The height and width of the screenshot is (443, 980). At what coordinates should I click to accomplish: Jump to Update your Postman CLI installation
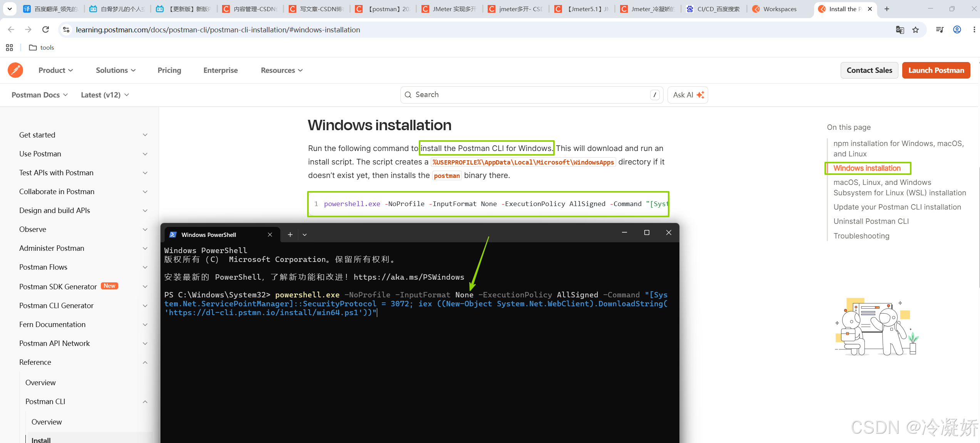click(897, 207)
